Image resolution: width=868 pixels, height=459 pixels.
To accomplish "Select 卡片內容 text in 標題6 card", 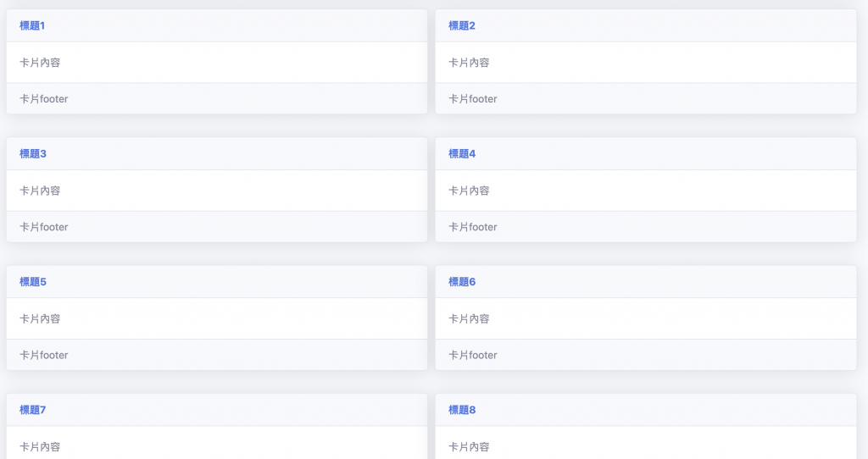I will click(x=469, y=319).
